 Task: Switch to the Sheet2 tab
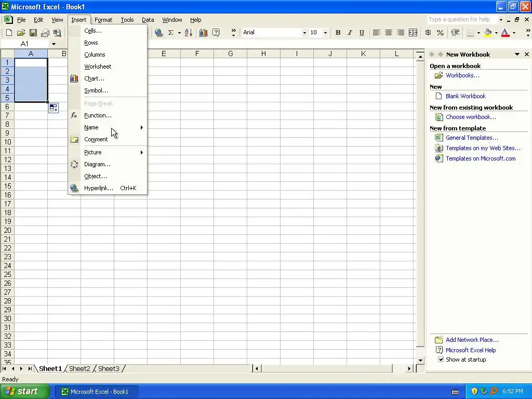click(x=79, y=368)
